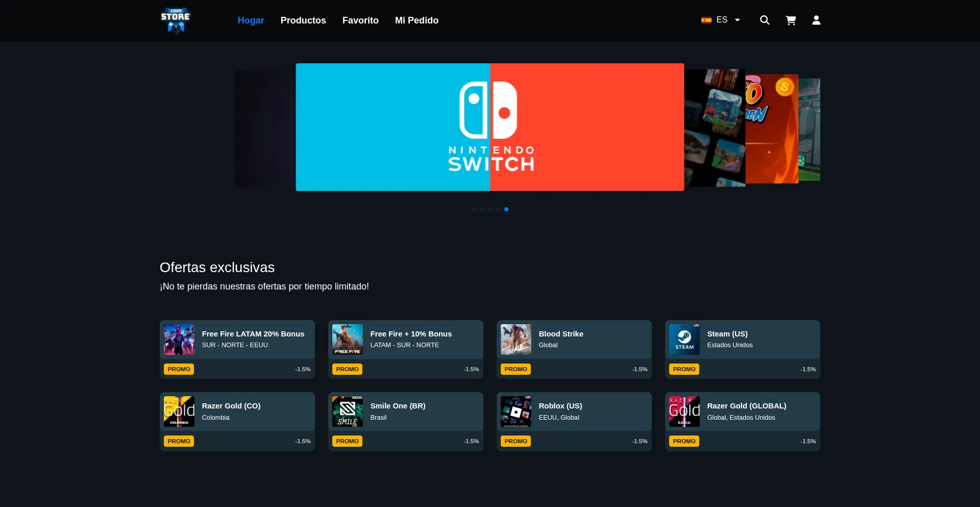Image resolution: width=980 pixels, height=507 pixels.
Task: Click 'EEUU, Global' under Roblox
Action: (559, 418)
